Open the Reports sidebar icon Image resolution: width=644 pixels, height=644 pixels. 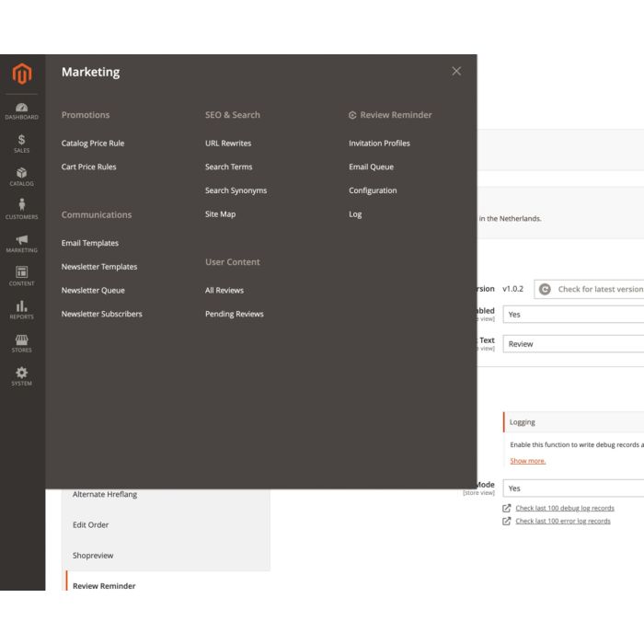21,310
